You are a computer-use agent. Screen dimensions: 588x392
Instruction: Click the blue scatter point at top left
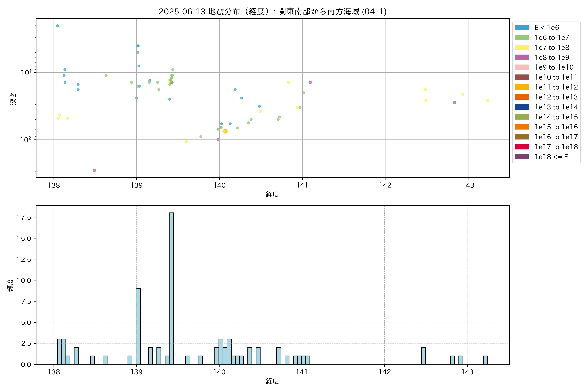(57, 26)
